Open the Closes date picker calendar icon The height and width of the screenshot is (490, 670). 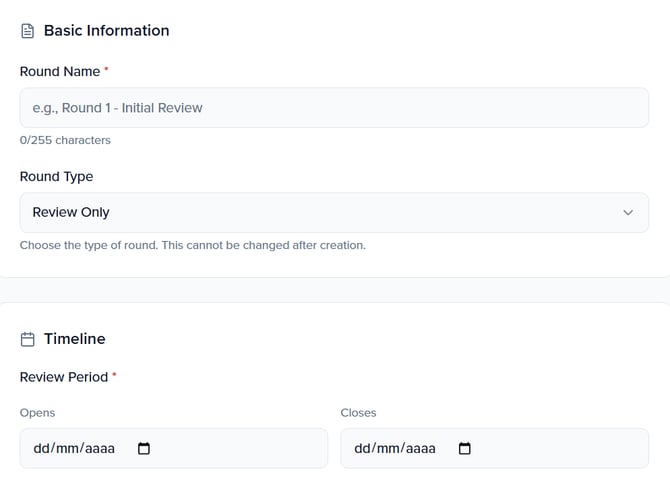coord(464,449)
